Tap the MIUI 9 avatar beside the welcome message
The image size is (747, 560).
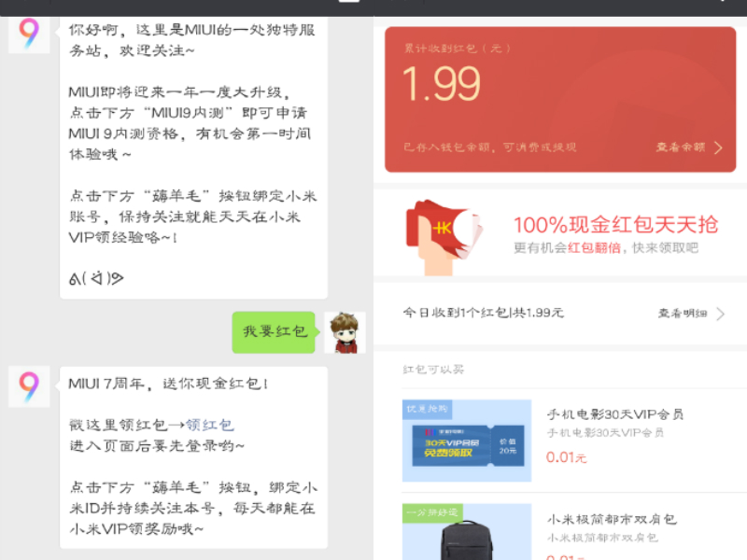29,35
